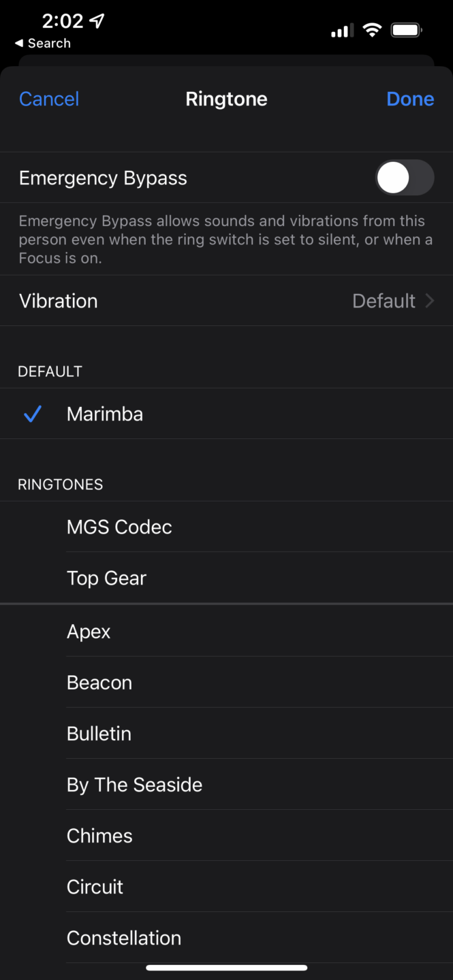Screen dimensions: 453x980
Task: Select the Top Gear ringtone
Action: pos(106,578)
